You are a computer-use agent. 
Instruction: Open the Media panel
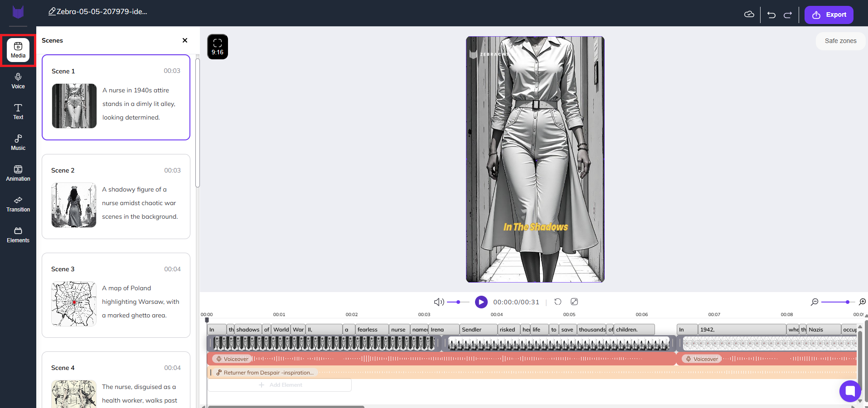(x=18, y=50)
